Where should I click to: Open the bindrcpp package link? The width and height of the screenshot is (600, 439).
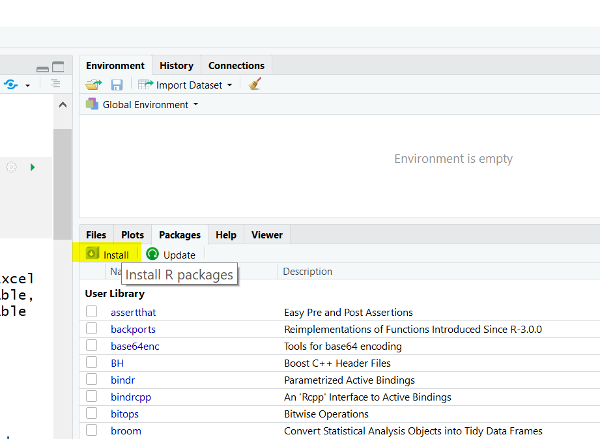tap(128, 397)
